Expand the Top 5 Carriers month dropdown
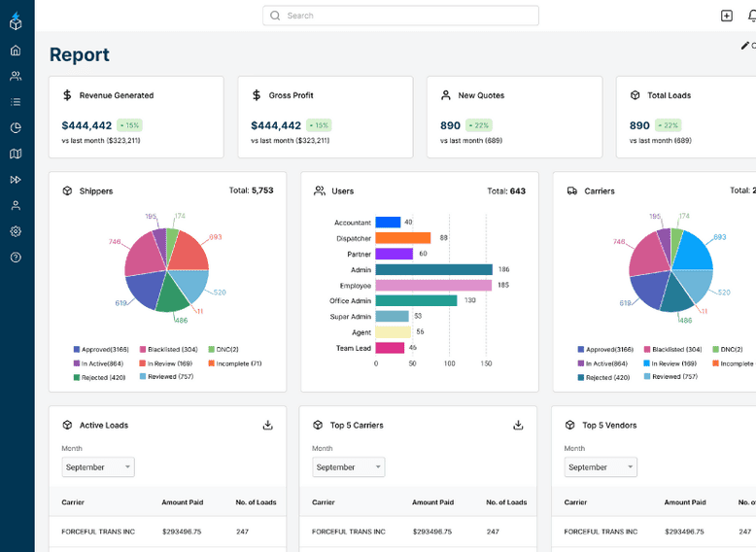The width and height of the screenshot is (756, 552). pos(349,467)
